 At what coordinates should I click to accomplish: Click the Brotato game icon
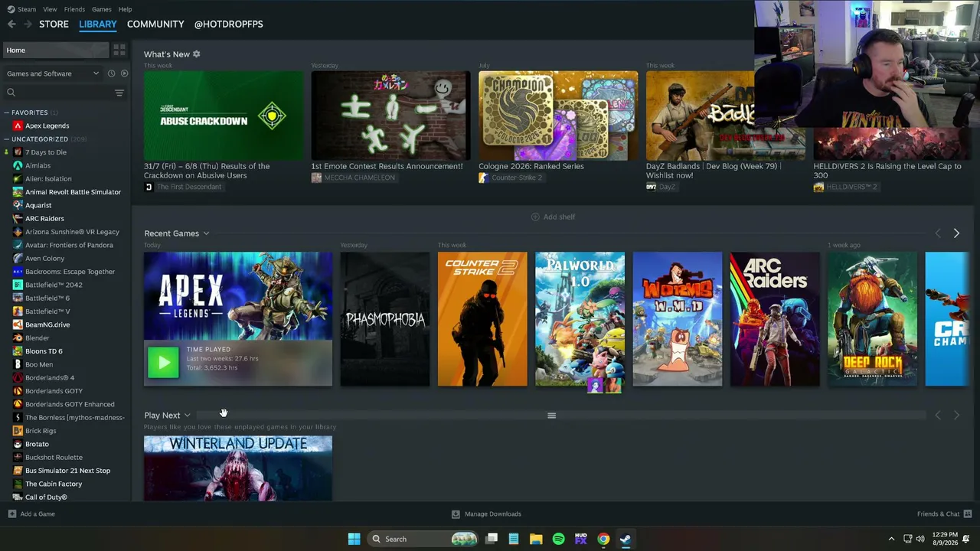coord(18,444)
